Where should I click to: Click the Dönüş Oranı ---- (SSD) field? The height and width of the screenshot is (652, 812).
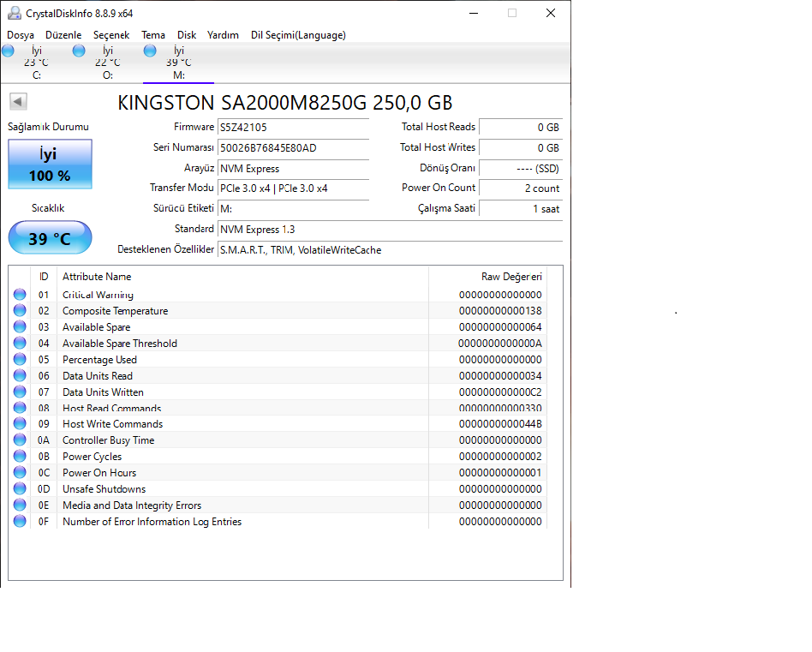pos(521,169)
